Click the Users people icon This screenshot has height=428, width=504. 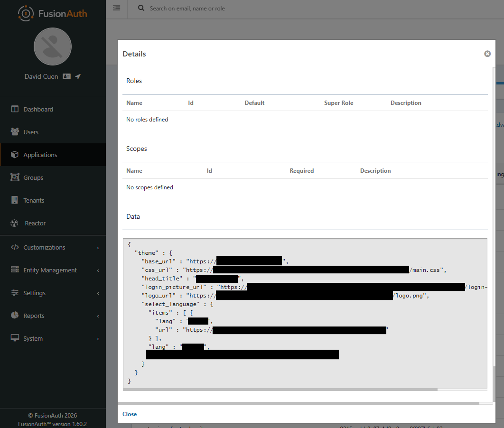15,132
